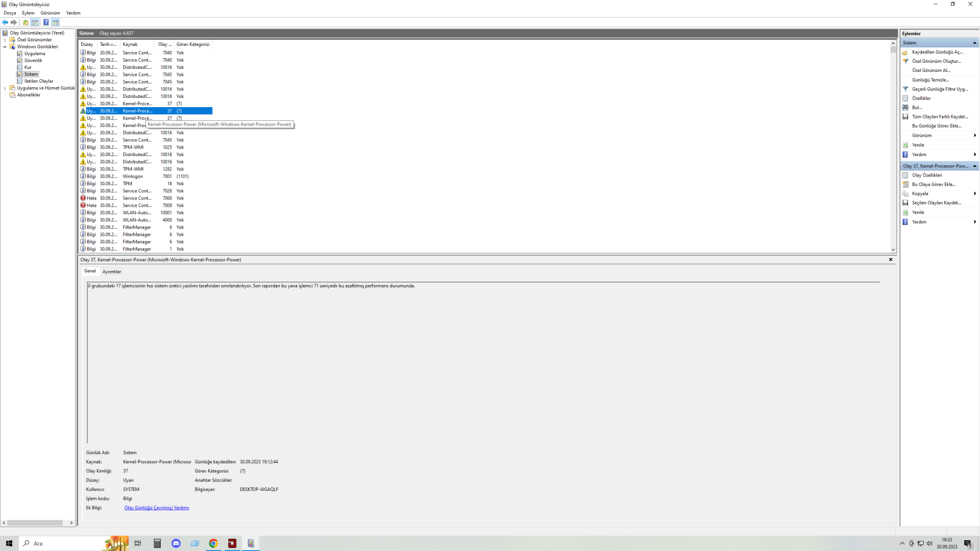Screen dimensions: 980x551
Task: Switch to the Ayrıntılar tab
Action: (x=111, y=272)
